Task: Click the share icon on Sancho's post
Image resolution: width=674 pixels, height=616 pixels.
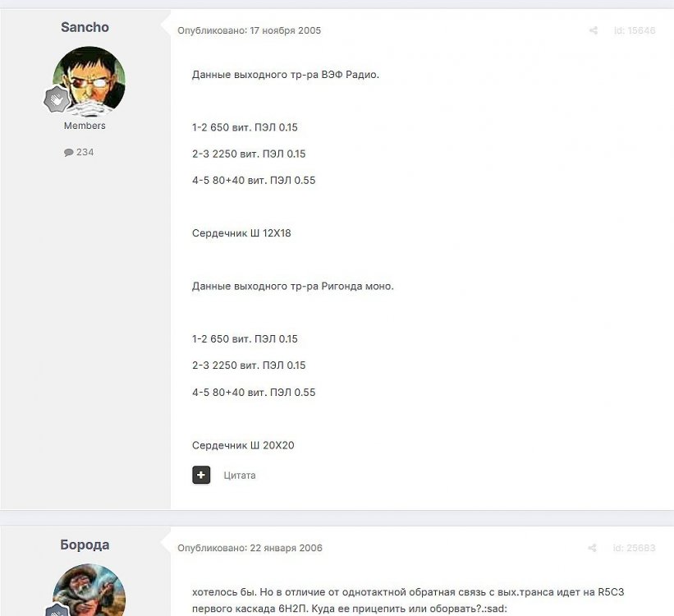Action: (594, 30)
